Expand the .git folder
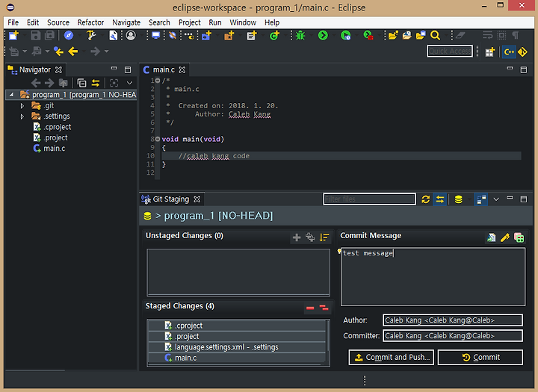 22,106
